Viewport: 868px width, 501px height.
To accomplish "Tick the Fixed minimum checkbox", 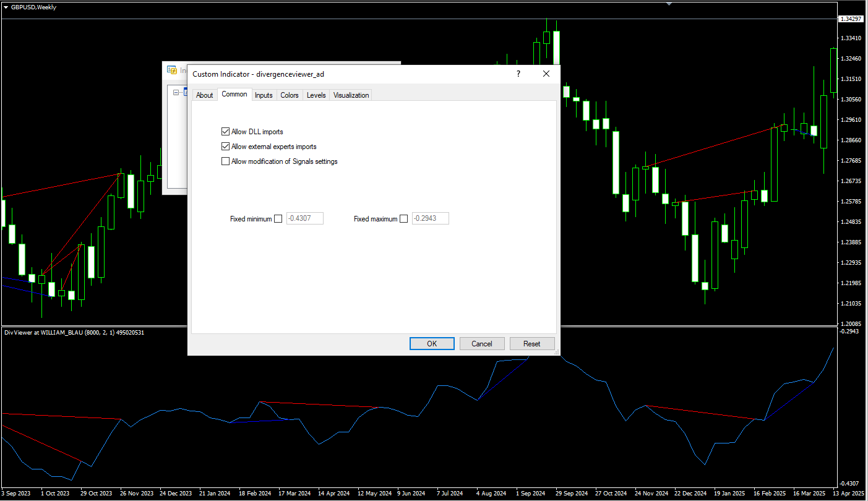I will click(278, 219).
